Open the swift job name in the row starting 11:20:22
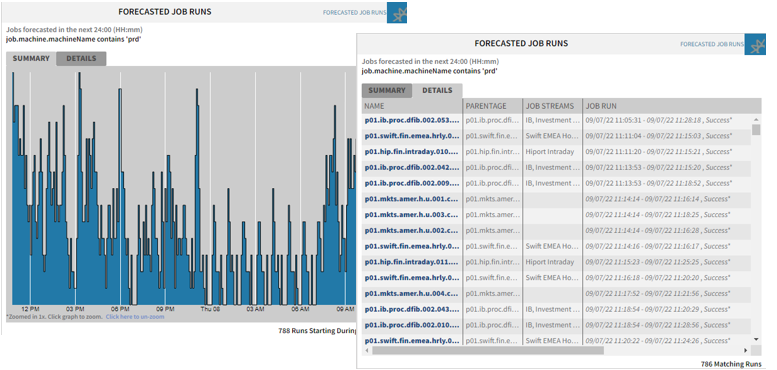 pos(412,341)
